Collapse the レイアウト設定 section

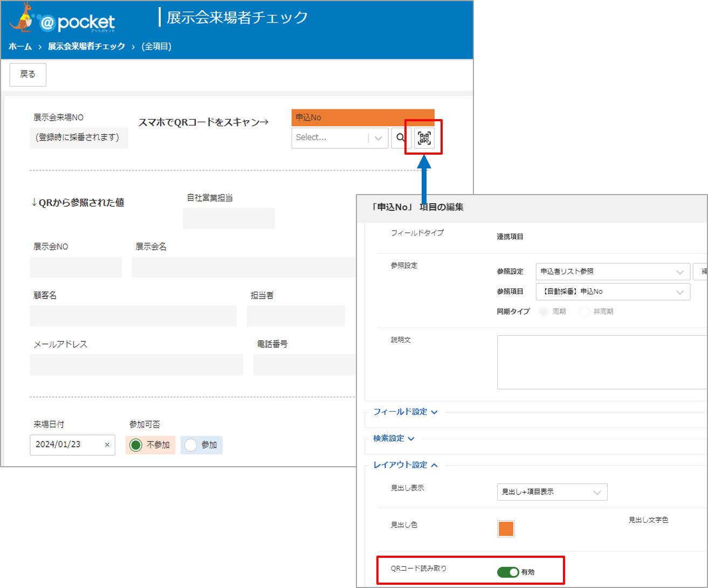(405, 465)
